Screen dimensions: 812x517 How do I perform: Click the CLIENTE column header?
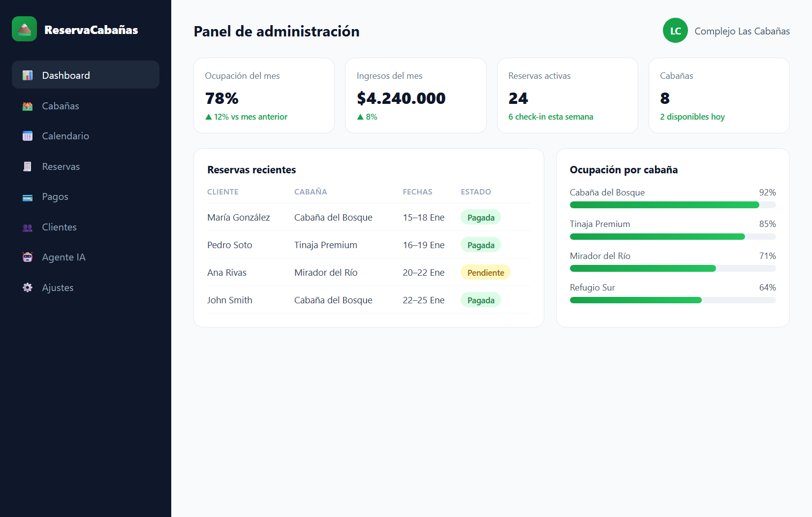pyautogui.click(x=223, y=192)
